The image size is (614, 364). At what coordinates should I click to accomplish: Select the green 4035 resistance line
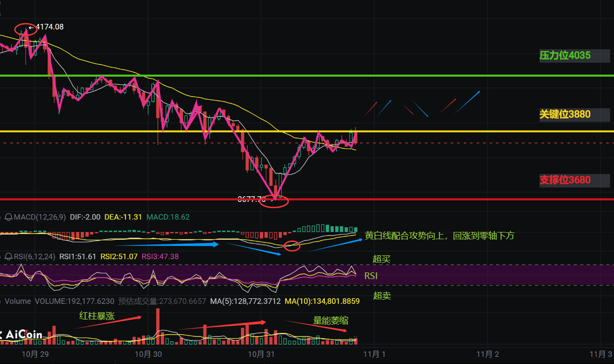[440, 76]
